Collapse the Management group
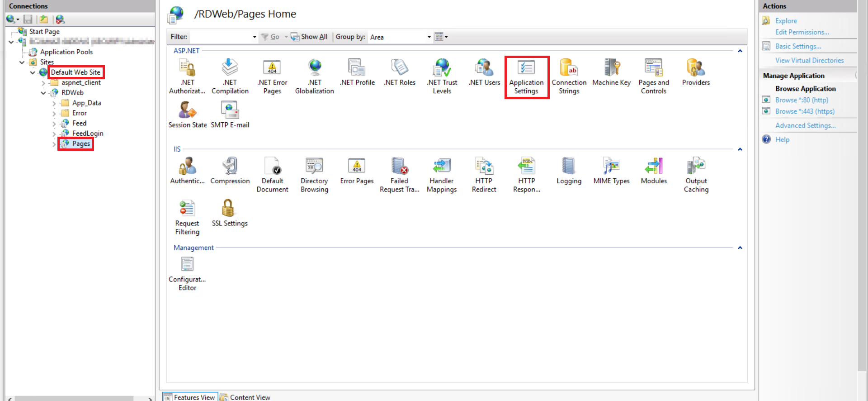This screenshot has width=868, height=401. point(740,248)
